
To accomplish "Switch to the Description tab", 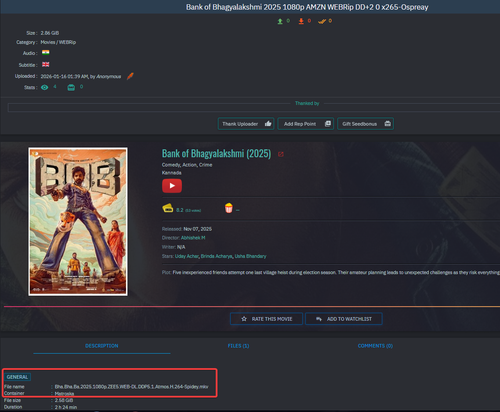I will coord(102,346).
